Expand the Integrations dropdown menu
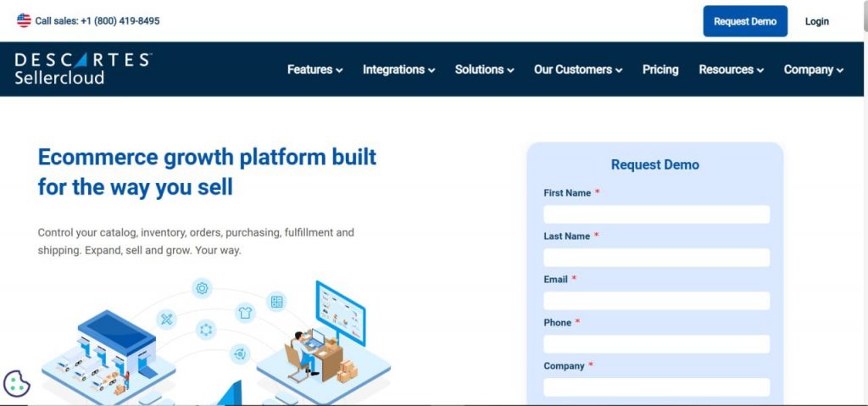Viewport: 868px width, 406px height. pyautogui.click(x=398, y=70)
